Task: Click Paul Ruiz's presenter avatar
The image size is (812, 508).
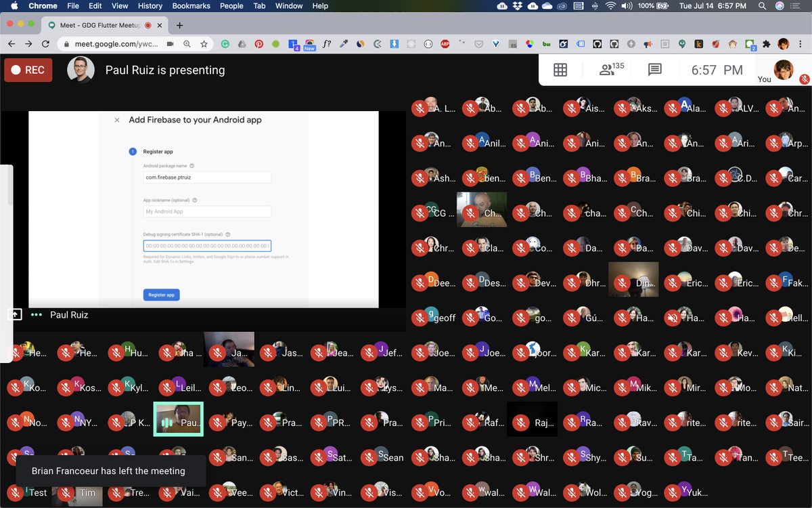Action: [x=81, y=70]
